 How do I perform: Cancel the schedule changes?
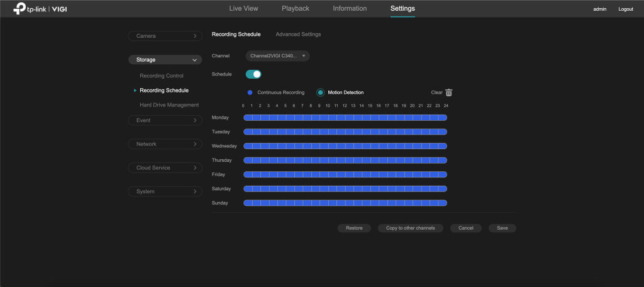click(x=466, y=228)
